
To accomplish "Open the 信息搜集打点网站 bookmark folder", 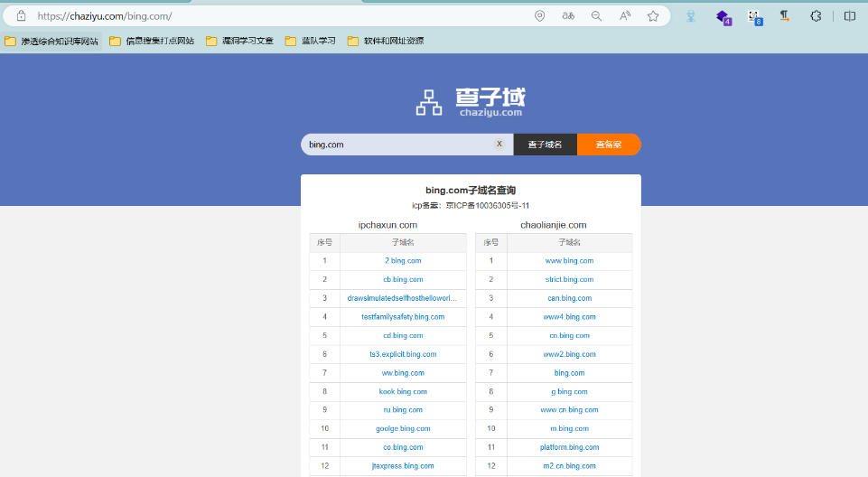I will click(x=153, y=41).
